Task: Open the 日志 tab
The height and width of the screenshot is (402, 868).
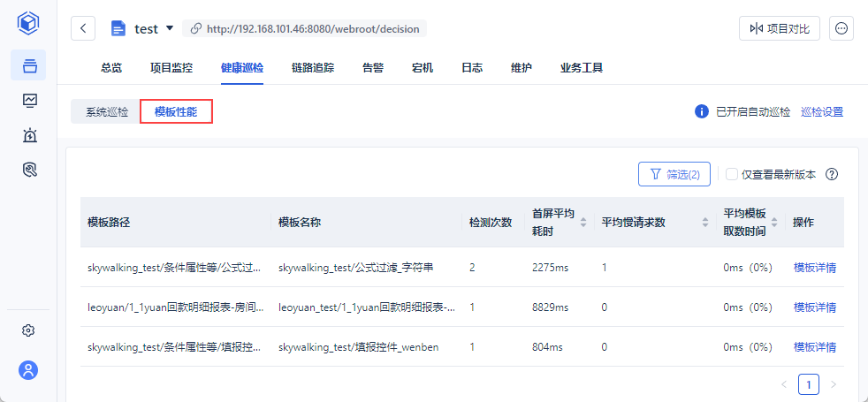Action: (472, 68)
